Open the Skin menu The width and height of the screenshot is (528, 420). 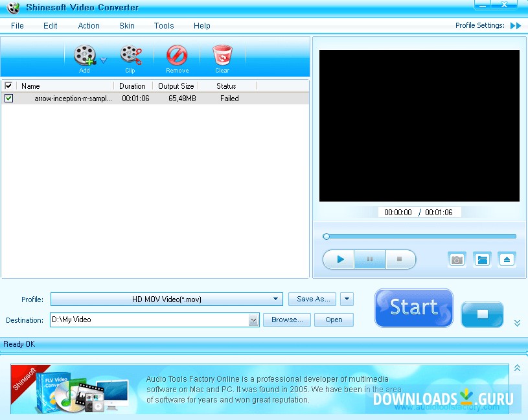click(126, 26)
